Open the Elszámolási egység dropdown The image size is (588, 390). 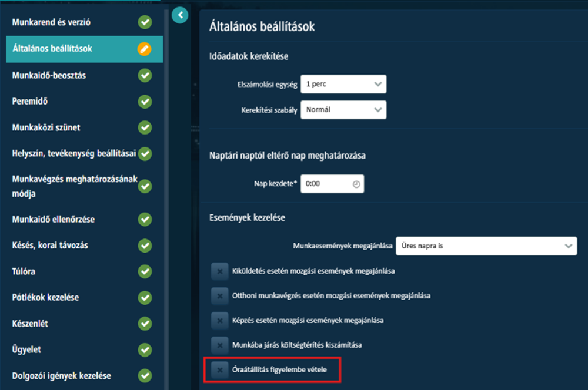tap(343, 85)
